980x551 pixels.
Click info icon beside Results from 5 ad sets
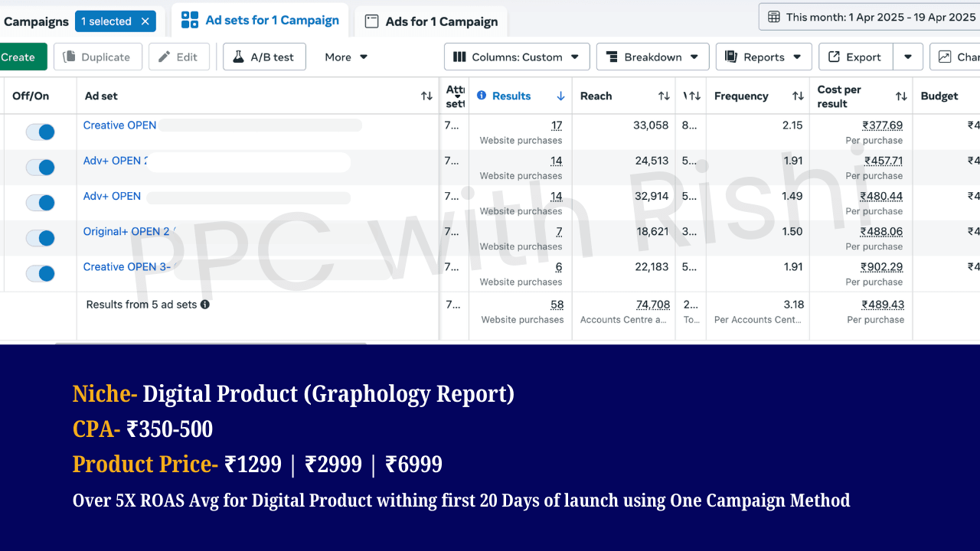click(205, 305)
